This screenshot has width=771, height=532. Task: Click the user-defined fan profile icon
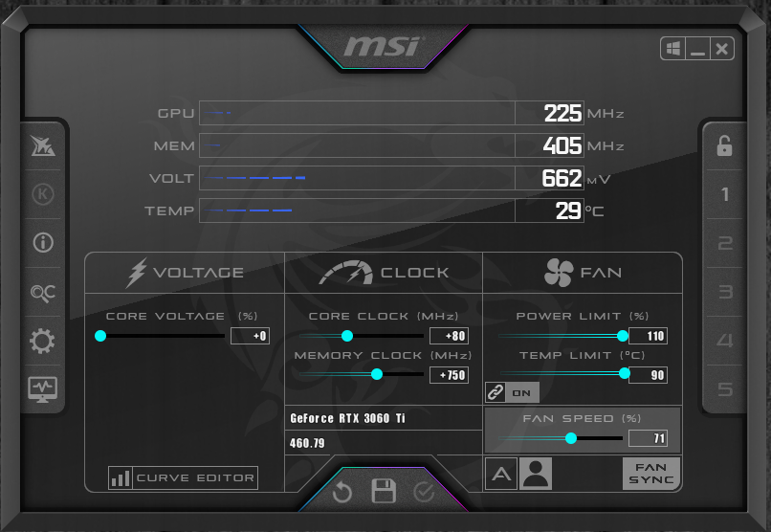coord(535,474)
